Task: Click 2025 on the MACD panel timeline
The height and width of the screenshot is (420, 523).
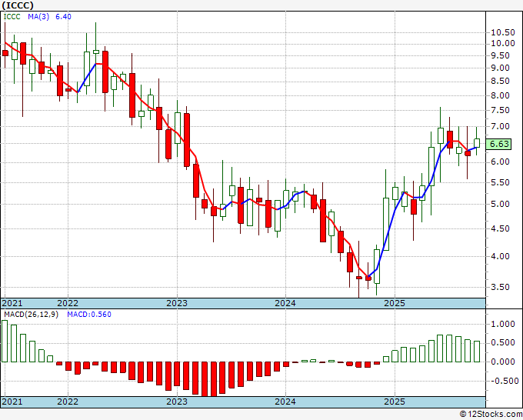Action: pyautogui.click(x=394, y=402)
